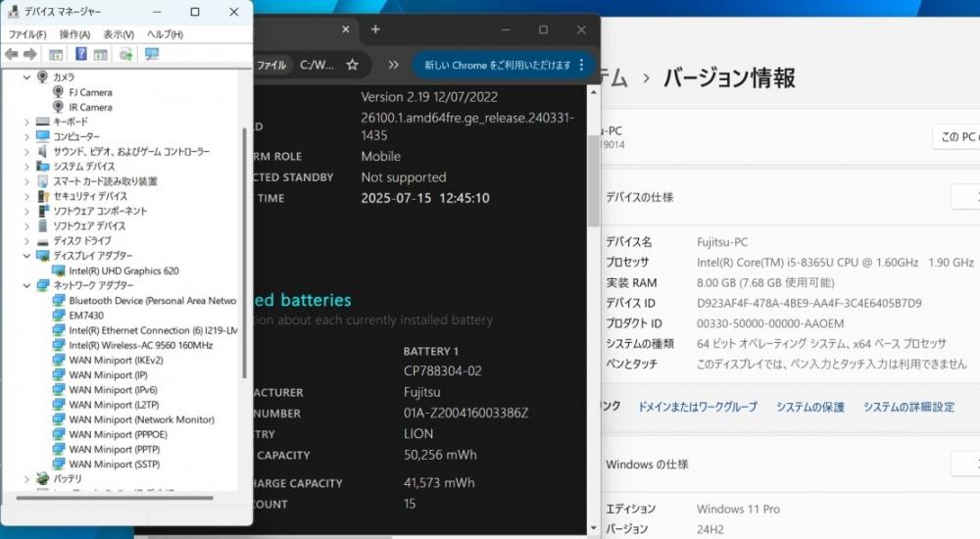Open the ヘルプ(H) menu
980x539 pixels.
pyautogui.click(x=165, y=34)
